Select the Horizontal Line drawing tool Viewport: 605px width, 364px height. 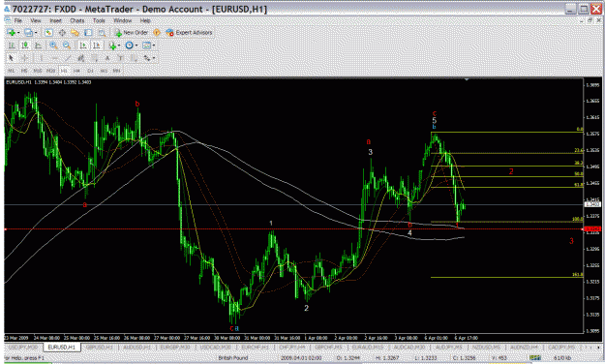[55, 58]
